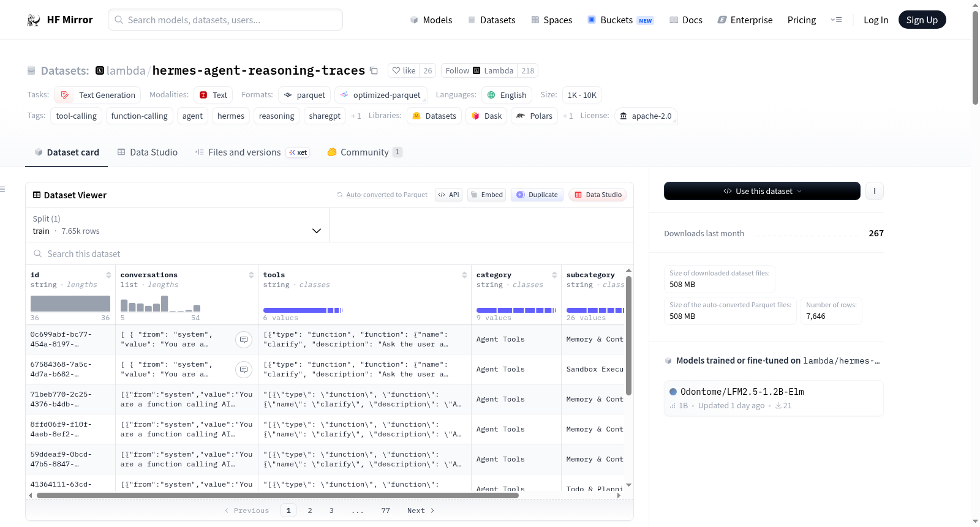Viewport: 980px width, 527px height.
Task: Click the optimized-parquet format tag
Action: (380, 95)
